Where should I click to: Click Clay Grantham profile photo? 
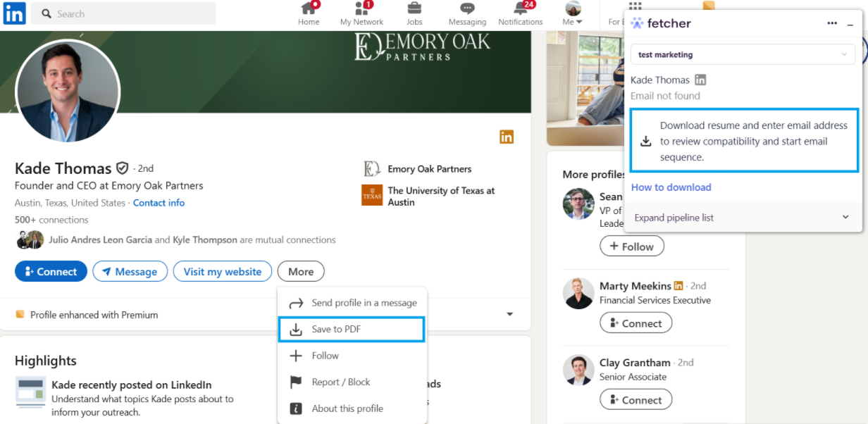point(578,370)
